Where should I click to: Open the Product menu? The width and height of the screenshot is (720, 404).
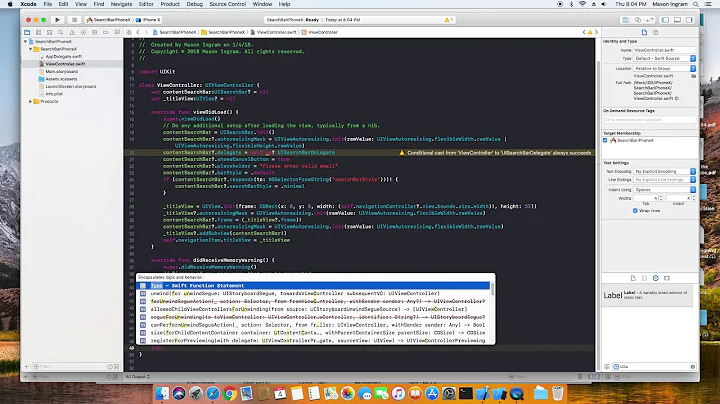[x=170, y=4]
